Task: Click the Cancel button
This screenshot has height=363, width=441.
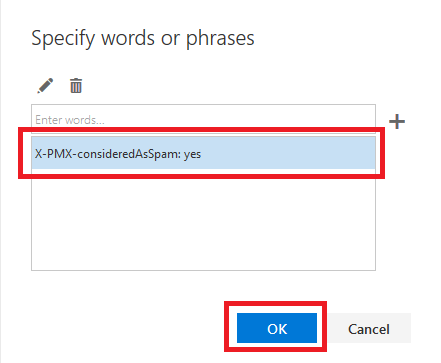Action: tap(369, 328)
